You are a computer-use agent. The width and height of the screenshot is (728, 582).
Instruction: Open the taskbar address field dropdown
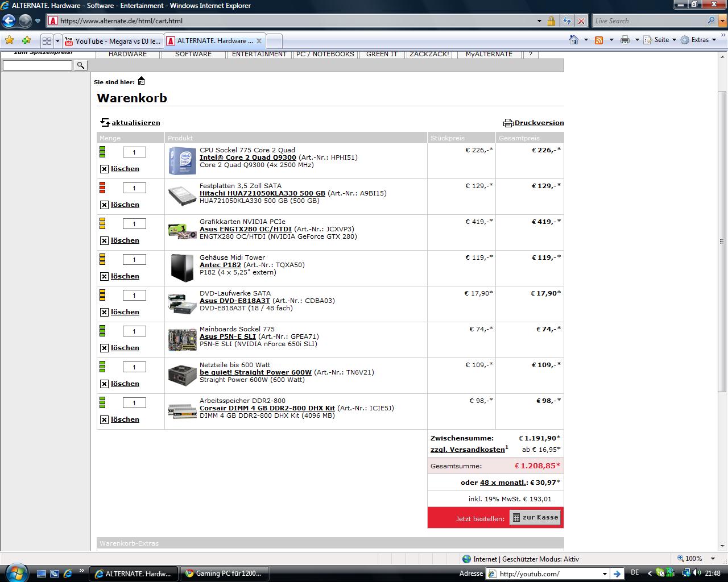(605, 574)
